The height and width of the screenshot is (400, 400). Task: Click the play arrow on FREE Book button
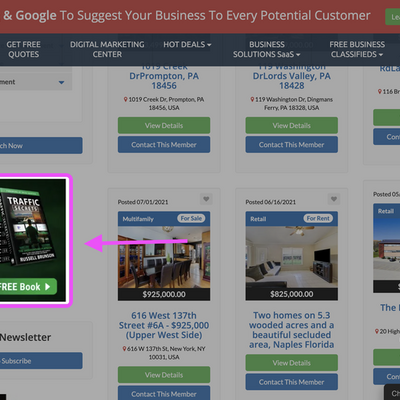click(x=47, y=287)
